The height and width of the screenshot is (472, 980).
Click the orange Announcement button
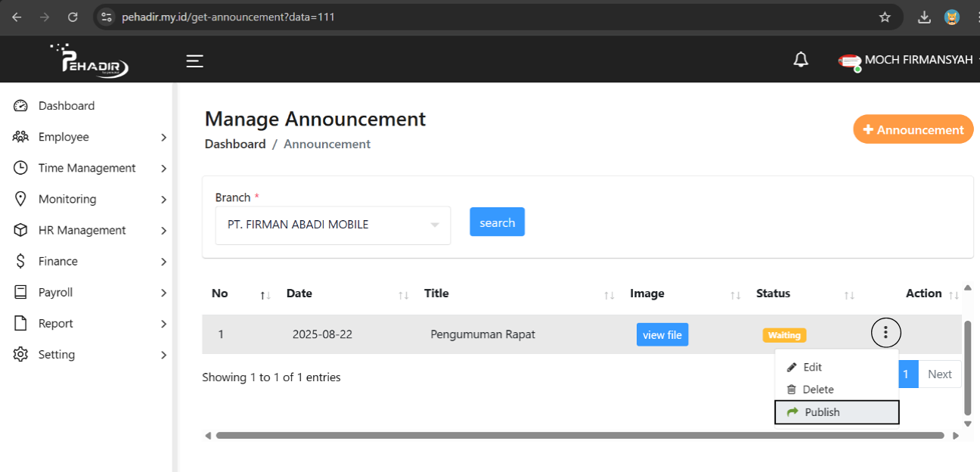coord(913,129)
